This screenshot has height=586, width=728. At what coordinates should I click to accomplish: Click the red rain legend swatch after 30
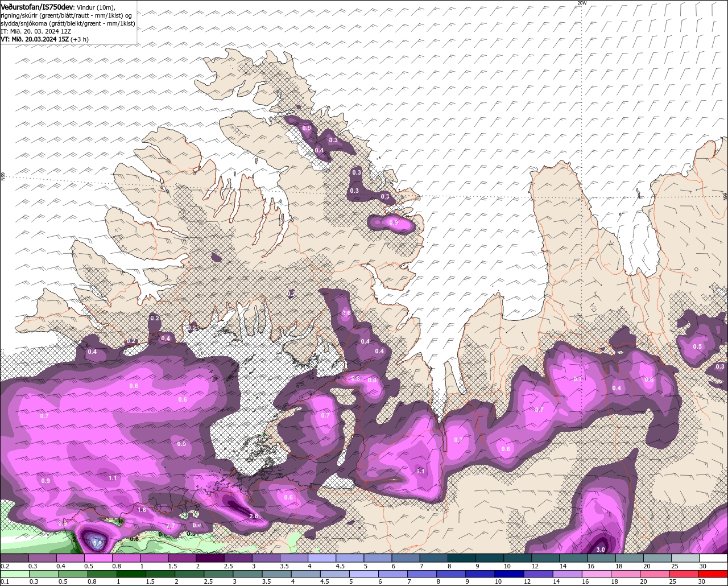[x=713, y=573]
